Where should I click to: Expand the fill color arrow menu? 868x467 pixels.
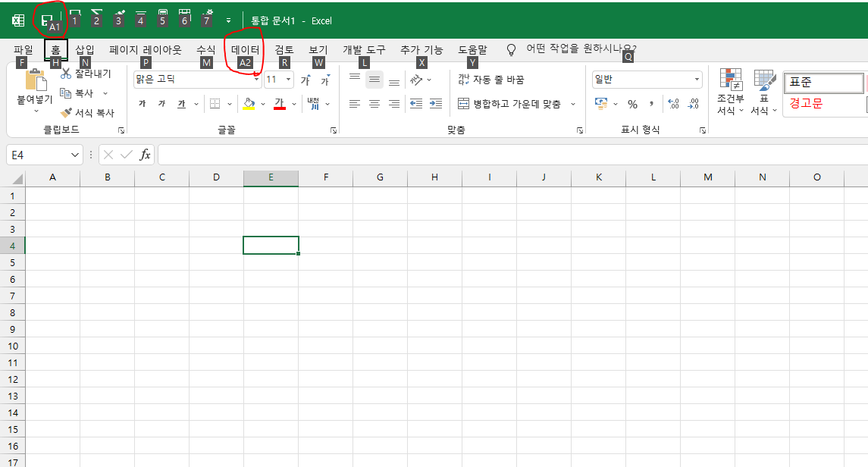click(263, 103)
